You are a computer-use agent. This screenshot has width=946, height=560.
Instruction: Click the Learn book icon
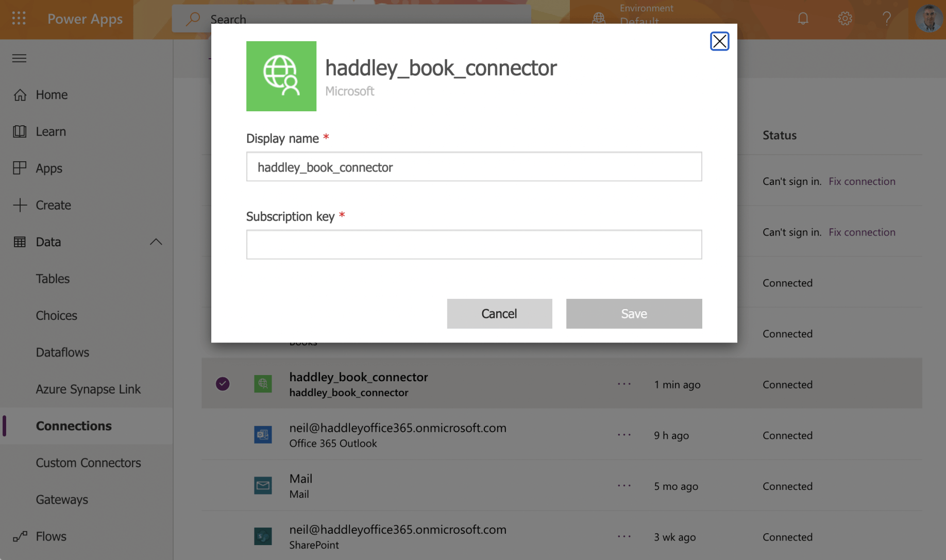pyautogui.click(x=20, y=131)
